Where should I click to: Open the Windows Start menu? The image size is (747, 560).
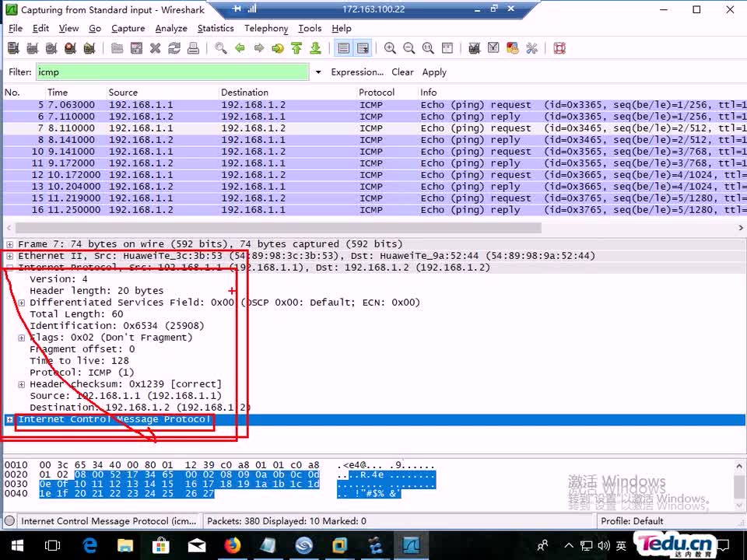[17, 545]
